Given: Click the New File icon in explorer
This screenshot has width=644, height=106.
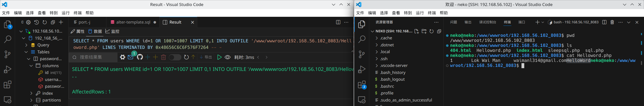Looking at the screenshot, I should pos(417,31).
